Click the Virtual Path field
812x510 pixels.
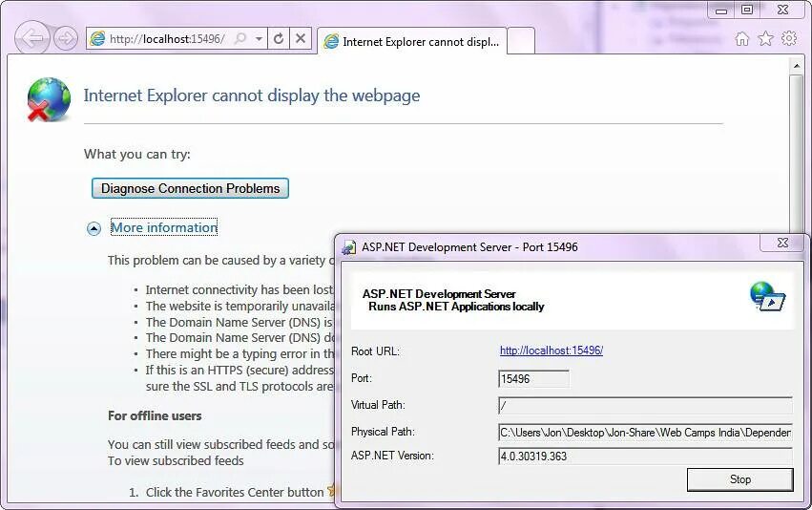tap(645, 405)
